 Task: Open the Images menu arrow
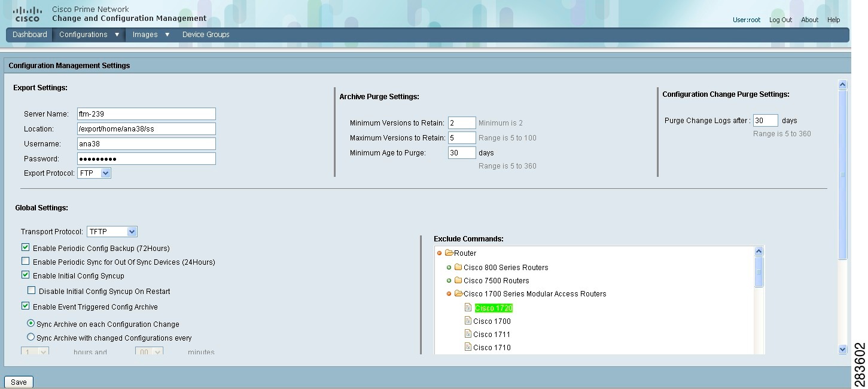[x=167, y=35]
